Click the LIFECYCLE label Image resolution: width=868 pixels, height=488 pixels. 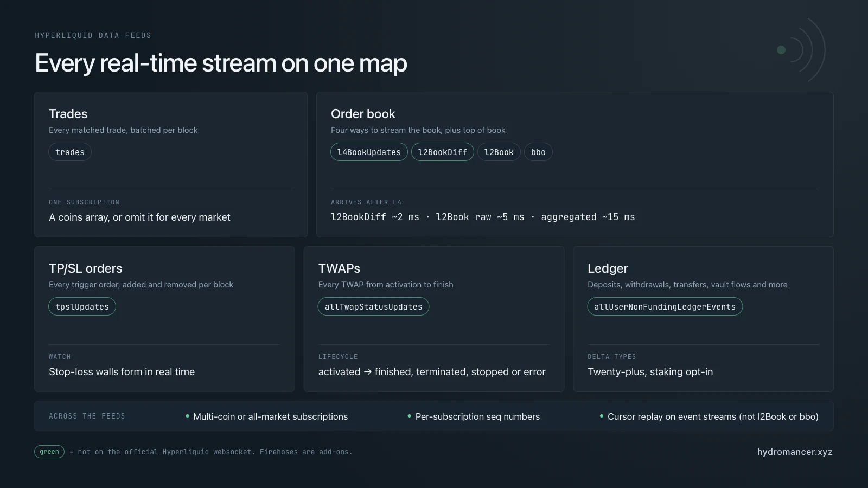coord(338,357)
